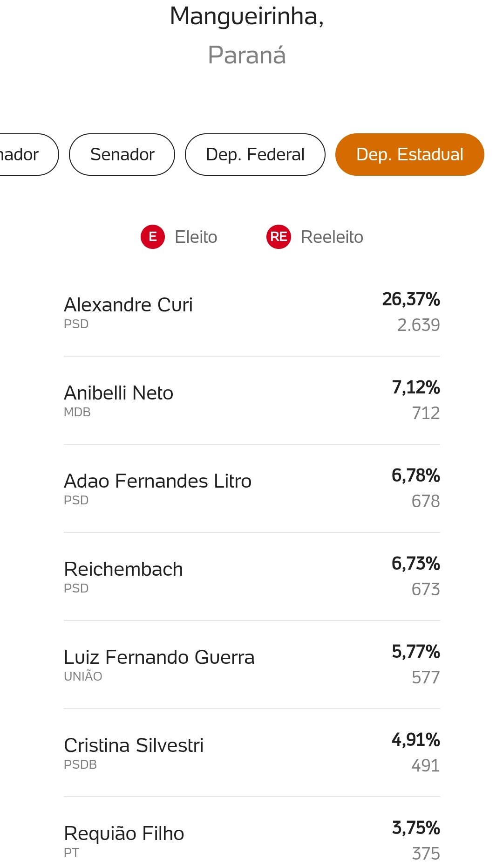503x868 pixels.
Task: Click the red E Eleito icon
Action: click(153, 237)
